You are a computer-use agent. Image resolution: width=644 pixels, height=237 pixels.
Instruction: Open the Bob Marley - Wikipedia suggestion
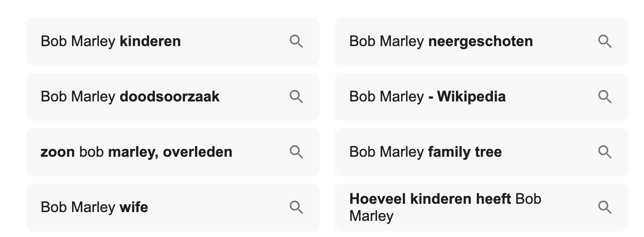[x=481, y=97]
